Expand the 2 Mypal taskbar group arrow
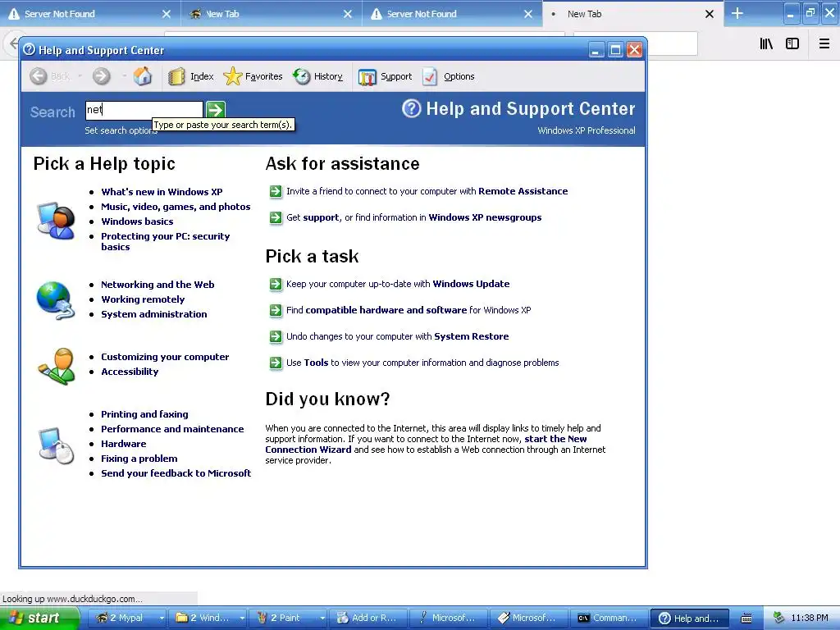Screen dimensions: 840x630 coord(162,619)
